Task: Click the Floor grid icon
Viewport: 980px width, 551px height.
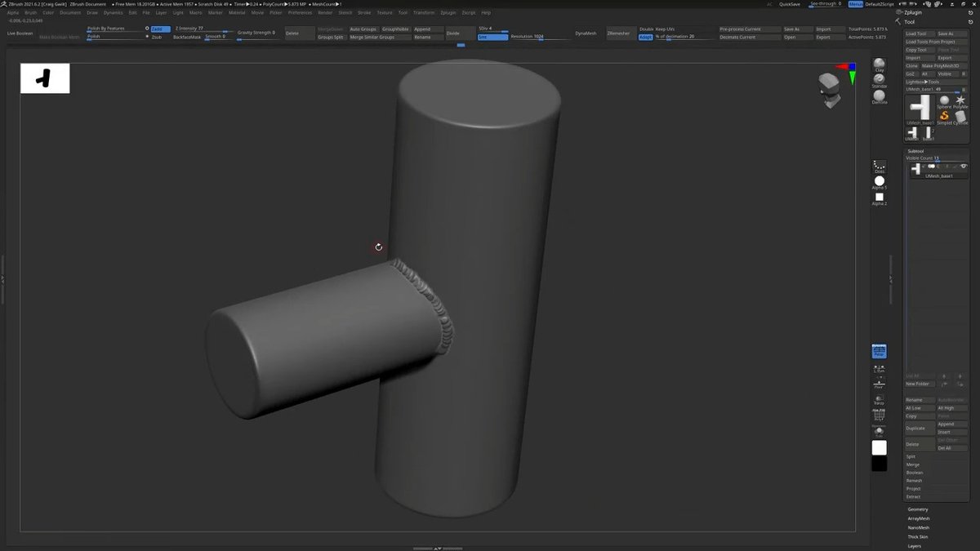Action: click(x=879, y=384)
